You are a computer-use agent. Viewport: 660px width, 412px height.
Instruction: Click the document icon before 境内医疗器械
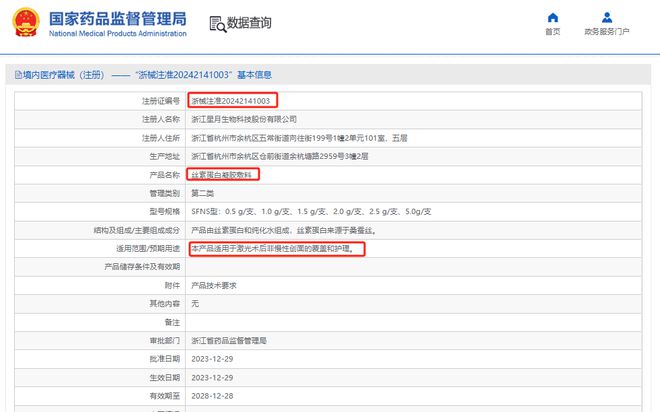pos(18,75)
